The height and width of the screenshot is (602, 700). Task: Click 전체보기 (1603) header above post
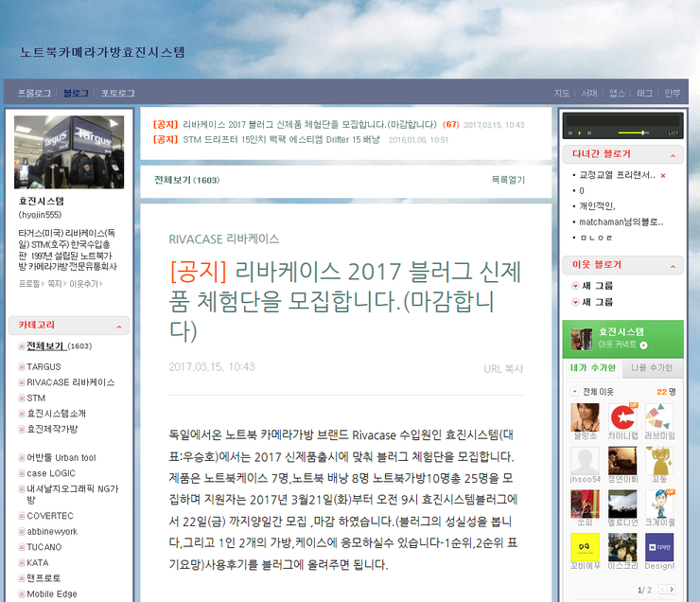click(186, 180)
